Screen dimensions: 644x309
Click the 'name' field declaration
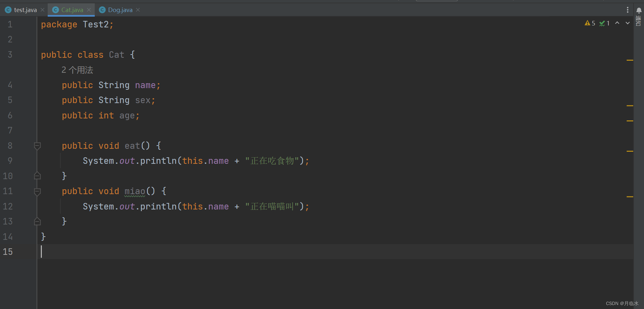pyautogui.click(x=145, y=85)
